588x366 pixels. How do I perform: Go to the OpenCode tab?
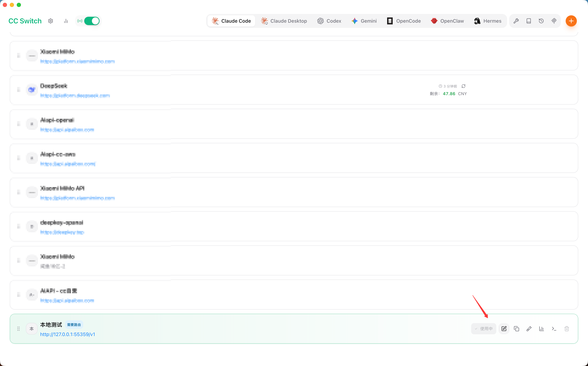pyautogui.click(x=404, y=21)
